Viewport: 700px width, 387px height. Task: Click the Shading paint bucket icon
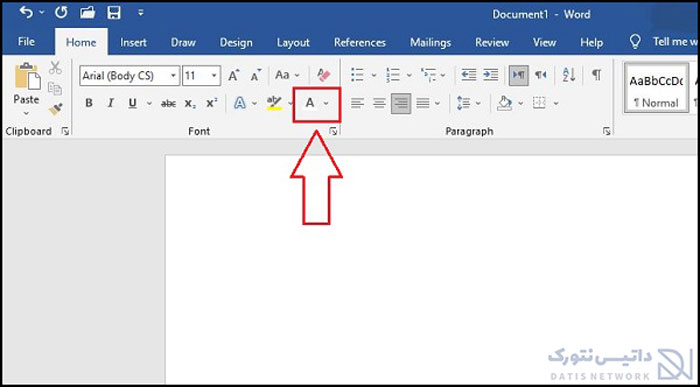504,104
